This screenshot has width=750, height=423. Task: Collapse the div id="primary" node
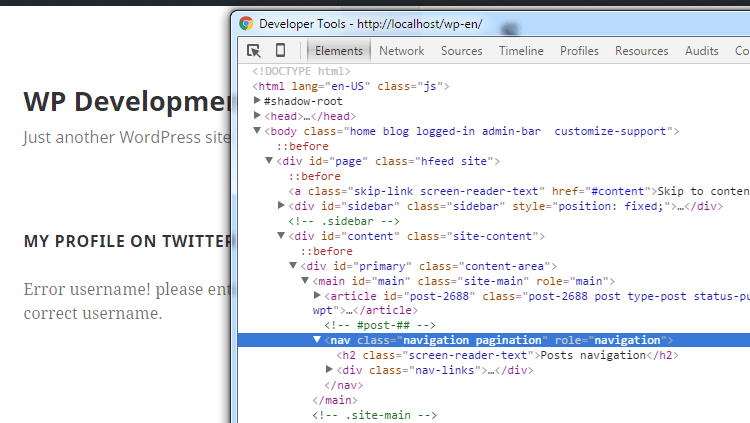[293, 265]
